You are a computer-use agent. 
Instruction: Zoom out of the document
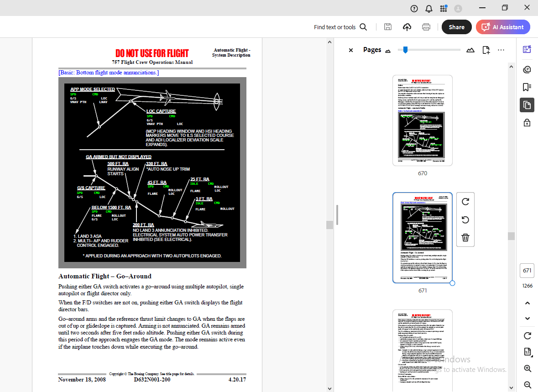coord(527,386)
